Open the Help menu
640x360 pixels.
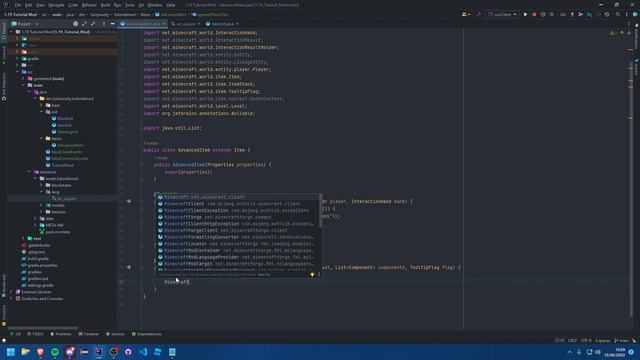point(171,5)
